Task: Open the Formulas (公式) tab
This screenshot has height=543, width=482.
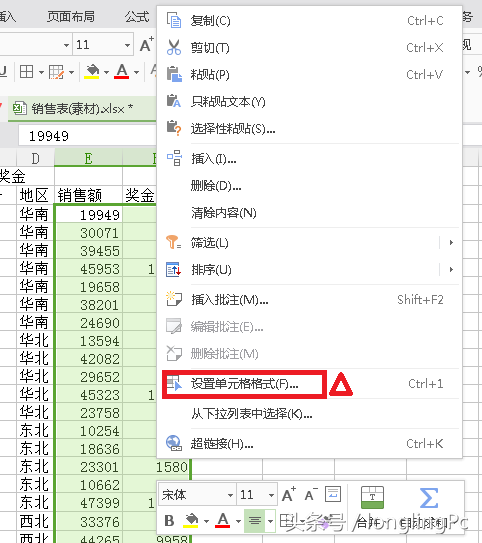Action: coord(137,16)
